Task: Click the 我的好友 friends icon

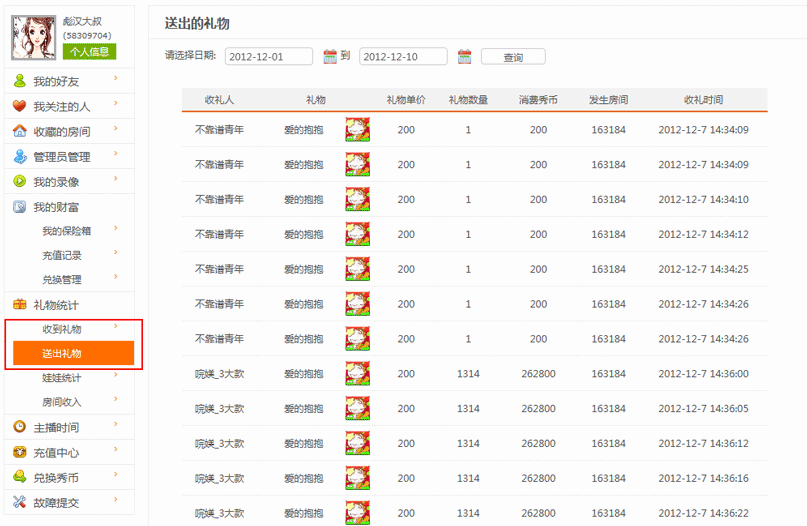Action: point(19,81)
